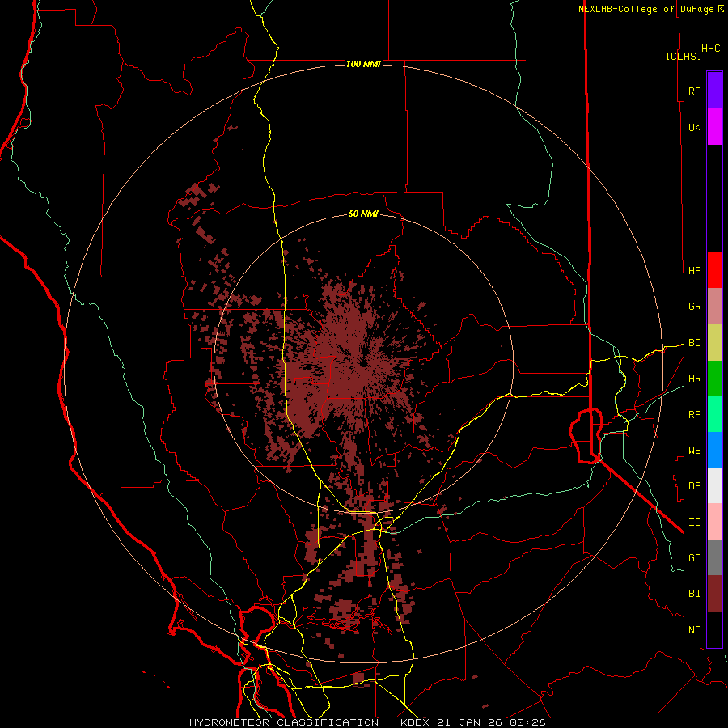Click the UK magenta legend swatch
Screen dimensions: 728x728
point(714,127)
